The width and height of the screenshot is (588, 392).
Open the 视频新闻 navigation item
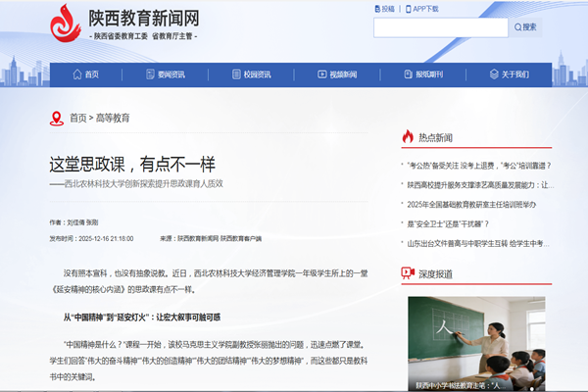coord(337,74)
